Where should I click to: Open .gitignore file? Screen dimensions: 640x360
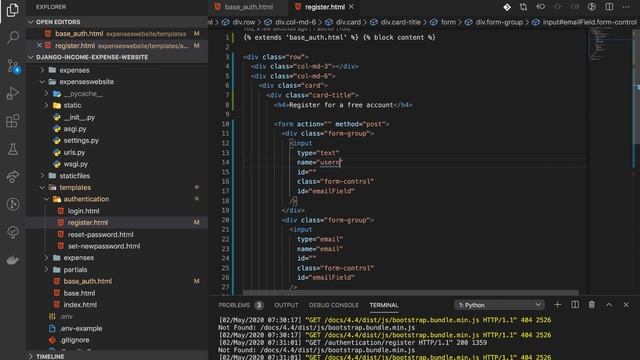(x=74, y=340)
